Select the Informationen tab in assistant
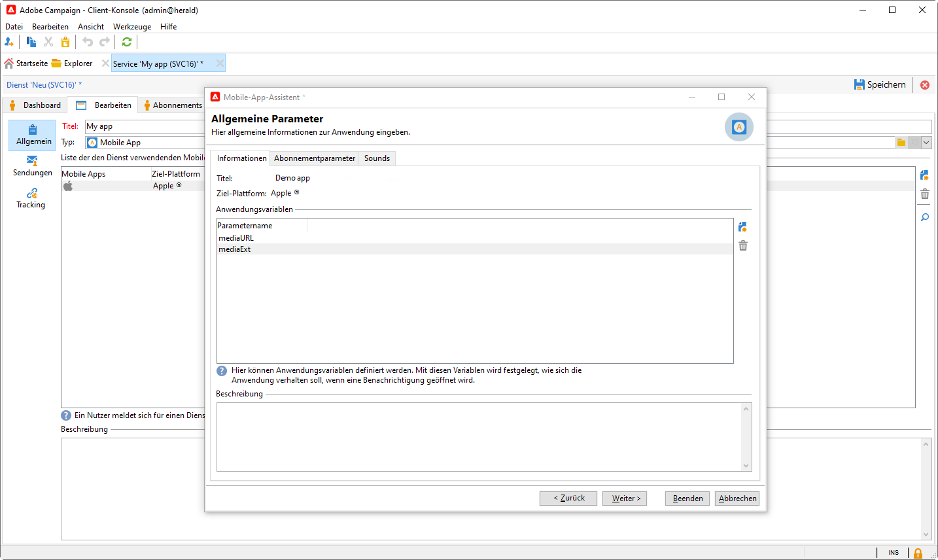Screen dimensions: 938x560 [x=241, y=158]
